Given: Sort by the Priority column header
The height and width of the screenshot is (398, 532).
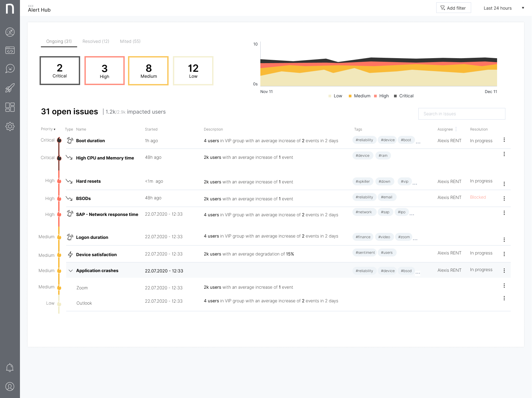Looking at the screenshot, I should coord(48,129).
